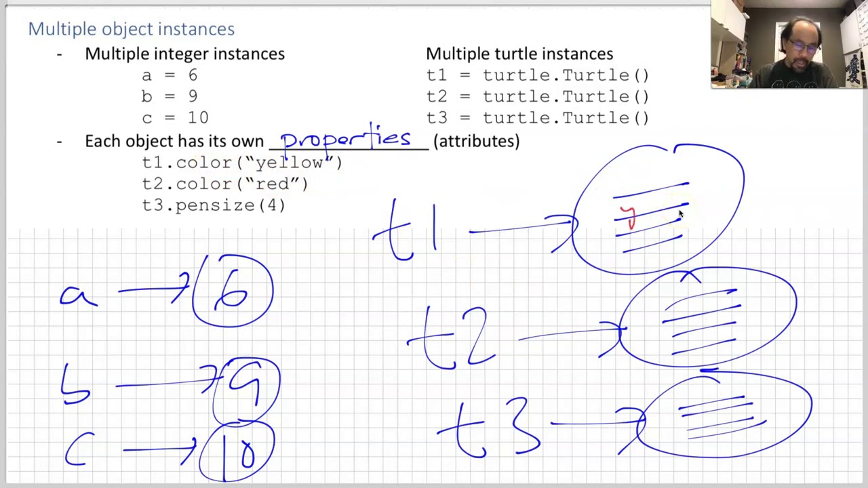Image resolution: width=868 pixels, height=488 pixels.
Task: Click the code line 'c = 10'
Action: (x=175, y=117)
